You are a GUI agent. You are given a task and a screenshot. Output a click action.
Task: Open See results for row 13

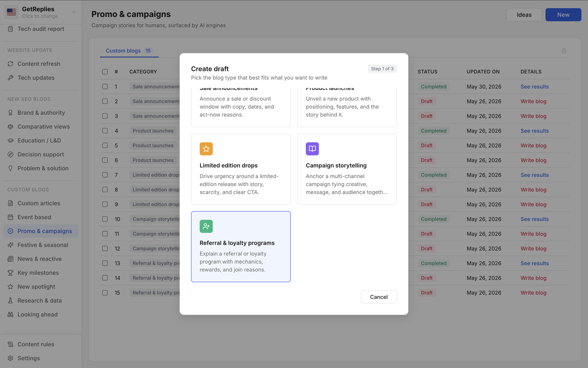coord(535,263)
